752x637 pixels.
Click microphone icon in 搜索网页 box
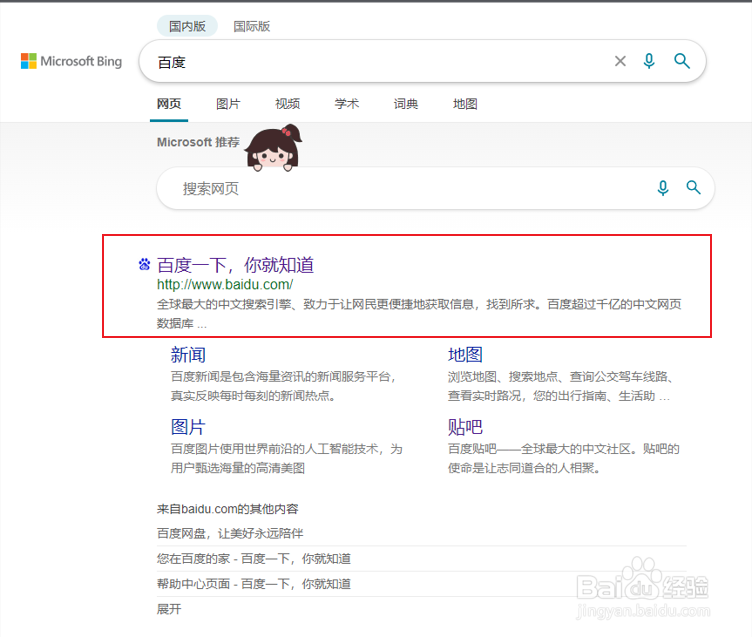tap(663, 188)
